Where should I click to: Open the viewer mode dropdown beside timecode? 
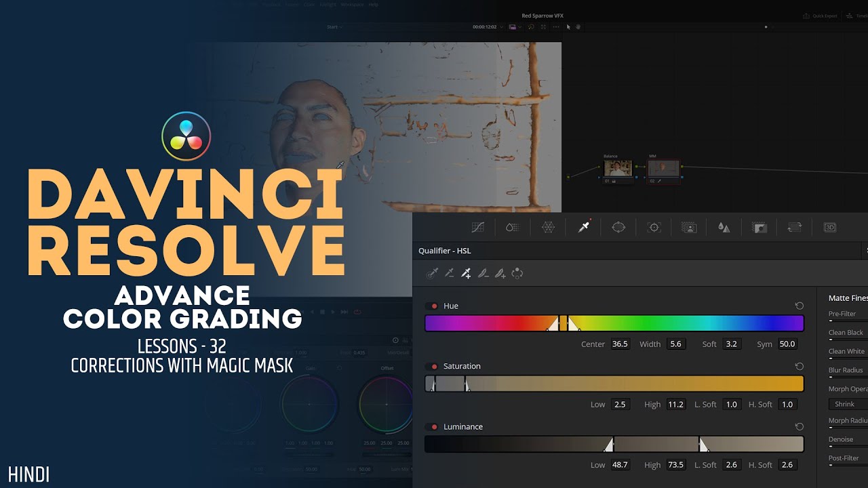click(515, 26)
